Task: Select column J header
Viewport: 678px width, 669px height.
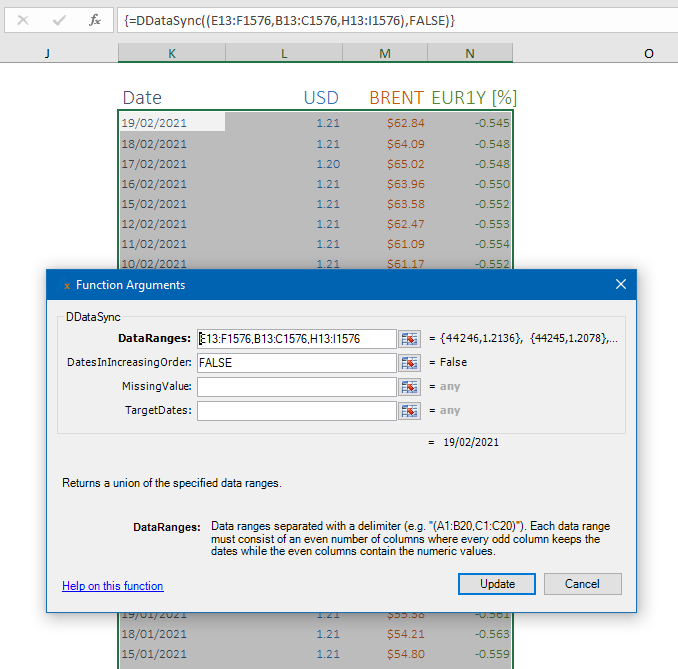Action: coord(47,53)
